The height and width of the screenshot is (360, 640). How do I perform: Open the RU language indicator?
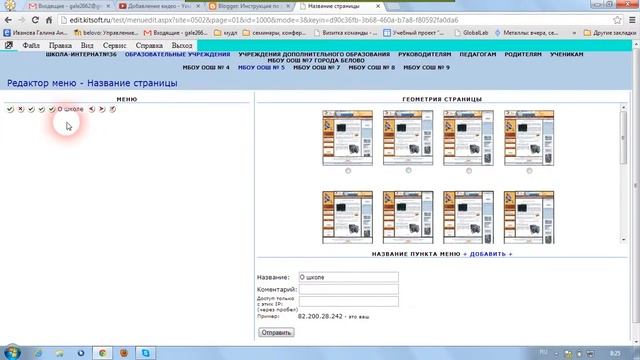point(544,352)
